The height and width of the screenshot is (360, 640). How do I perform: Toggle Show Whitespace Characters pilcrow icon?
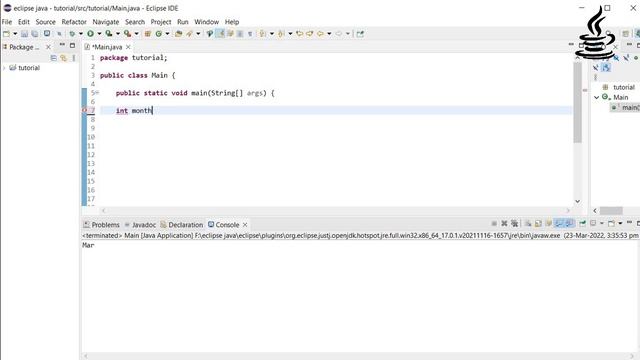point(250,34)
